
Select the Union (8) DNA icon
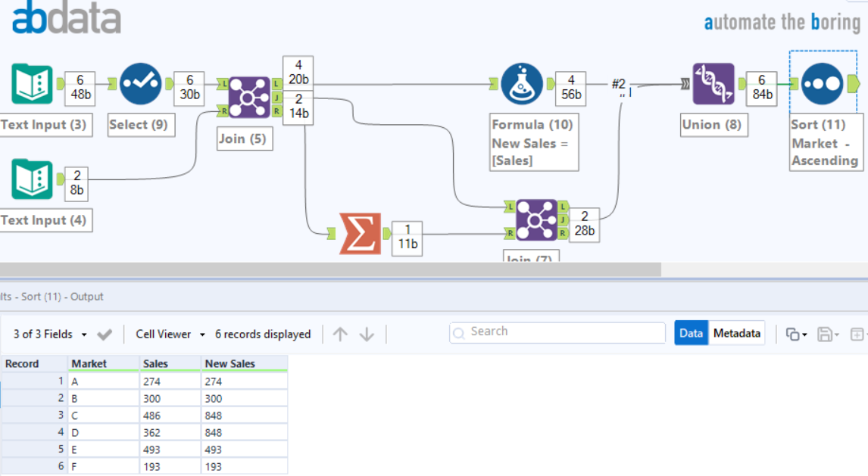coord(713,83)
